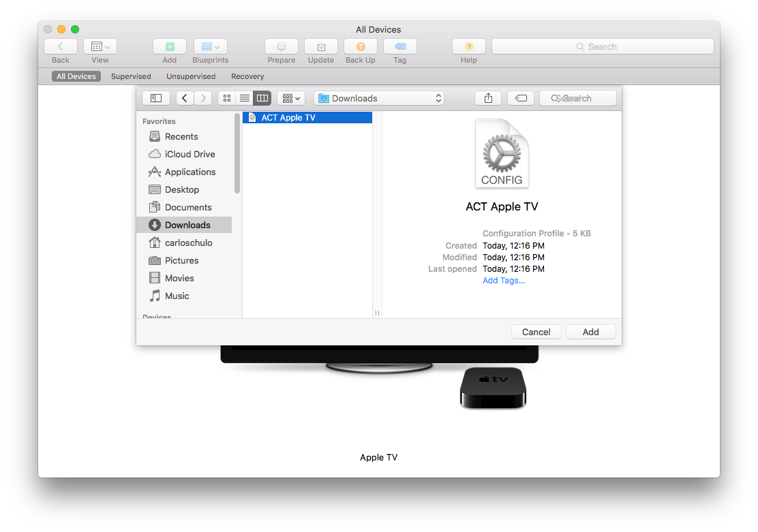
Task: Click the green Add toolbar icon
Action: tap(170, 46)
